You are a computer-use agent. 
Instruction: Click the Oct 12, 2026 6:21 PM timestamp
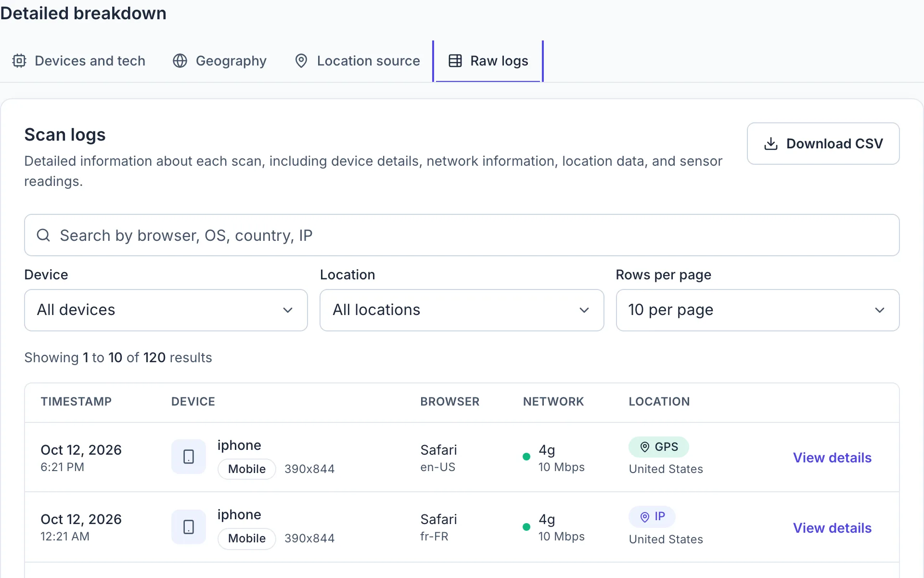click(81, 458)
